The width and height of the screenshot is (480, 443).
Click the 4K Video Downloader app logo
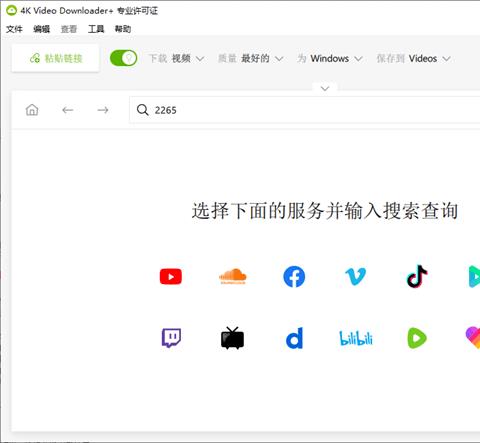(x=11, y=11)
